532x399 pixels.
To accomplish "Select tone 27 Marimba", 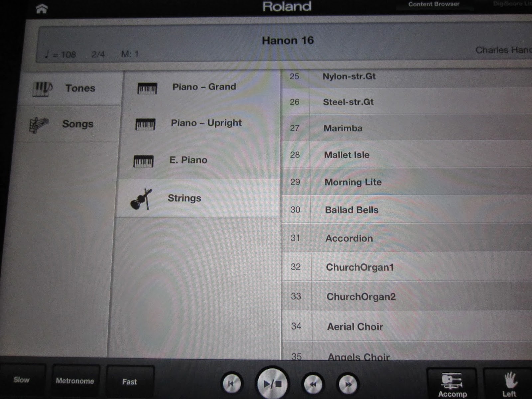I will (407, 128).
